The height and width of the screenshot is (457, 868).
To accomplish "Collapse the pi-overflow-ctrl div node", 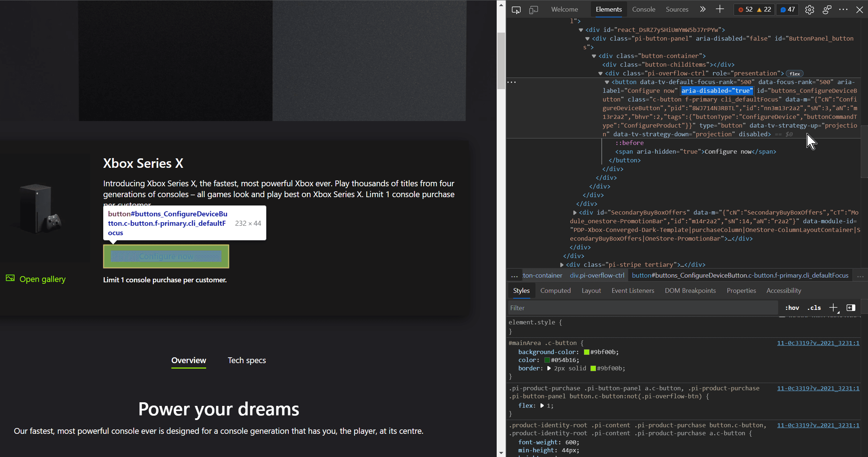I will (x=600, y=74).
